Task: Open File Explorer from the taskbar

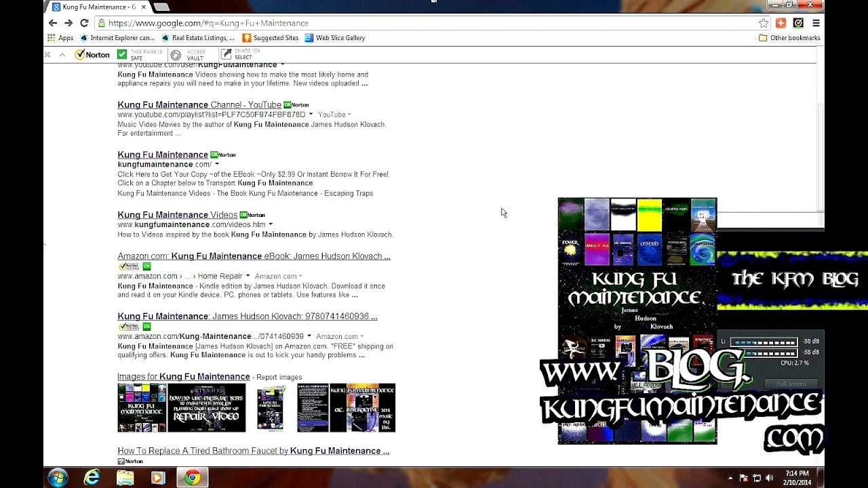Action: [x=125, y=478]
